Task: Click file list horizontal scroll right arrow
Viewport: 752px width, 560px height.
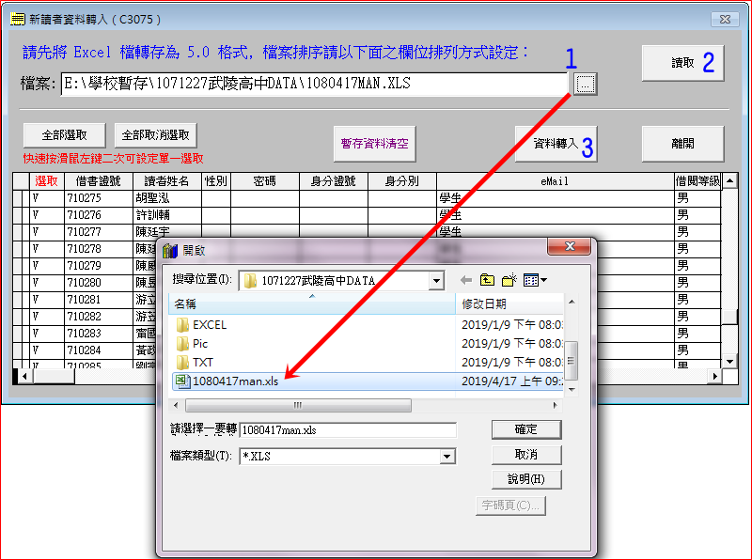Action: tap(555, 406)
